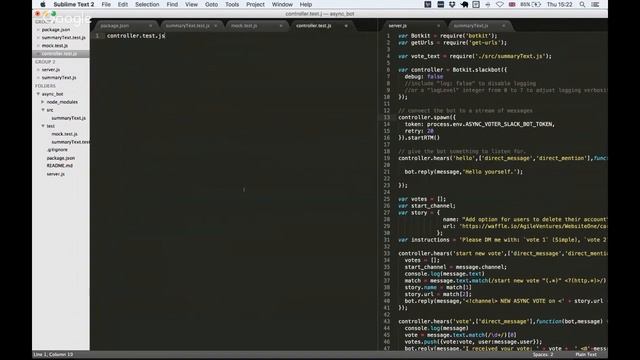Screen dimensions: 640x360
Task: Open the View menu
Action: [191, 4]
